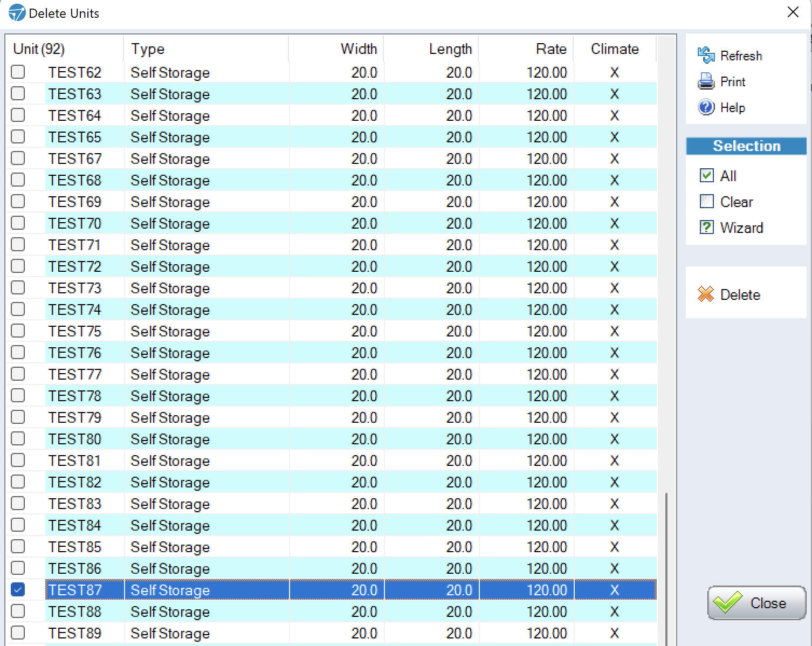Select unit name TEST69

[74, 202]
